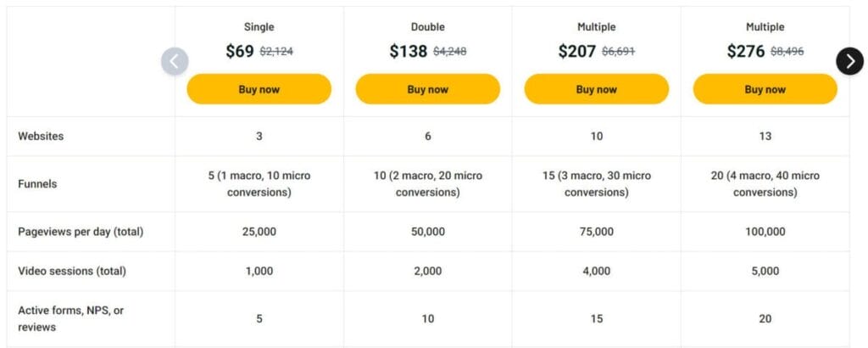Click the Funnels row label

pos(37,184)
